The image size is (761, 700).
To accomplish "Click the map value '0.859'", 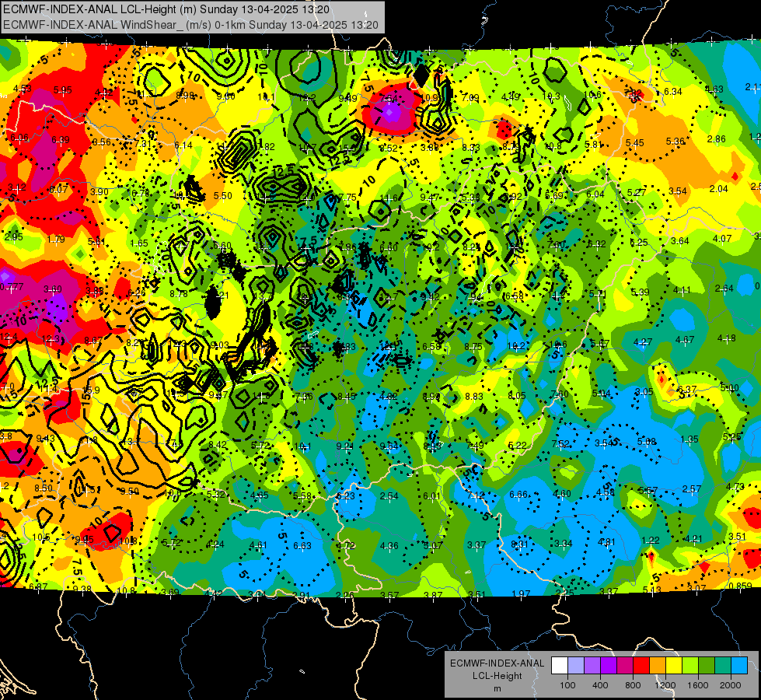I will click(740, 586).
